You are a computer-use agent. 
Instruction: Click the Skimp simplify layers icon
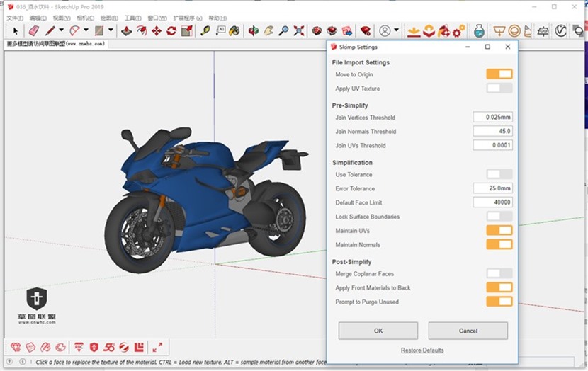pyautogui.click(x=429, y=31)
